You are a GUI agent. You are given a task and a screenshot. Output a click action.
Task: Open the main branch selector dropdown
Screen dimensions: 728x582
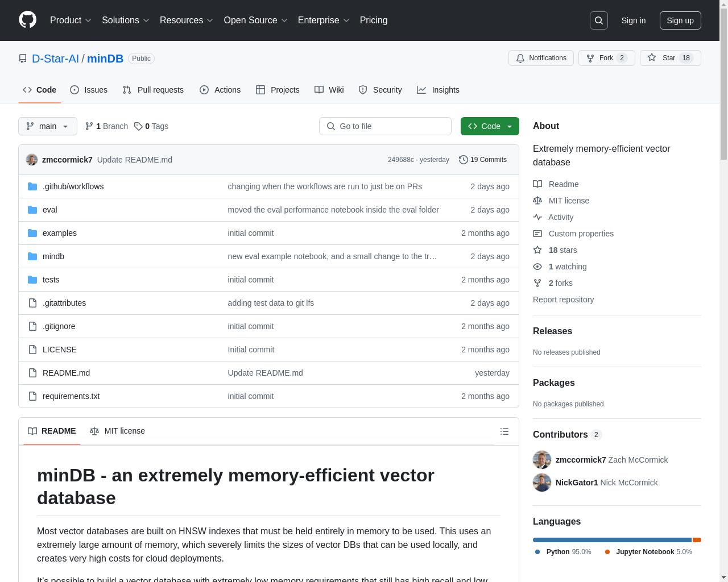[x=48, y=126]
